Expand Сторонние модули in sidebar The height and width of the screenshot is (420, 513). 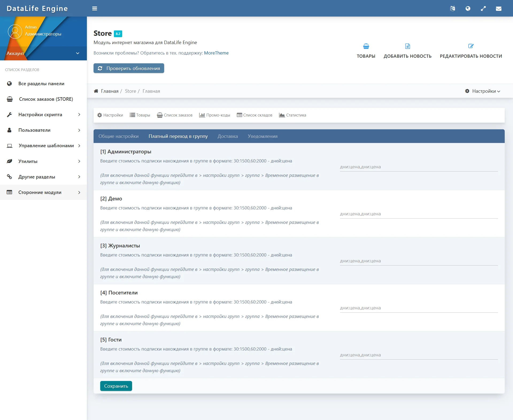click(43, 192)
